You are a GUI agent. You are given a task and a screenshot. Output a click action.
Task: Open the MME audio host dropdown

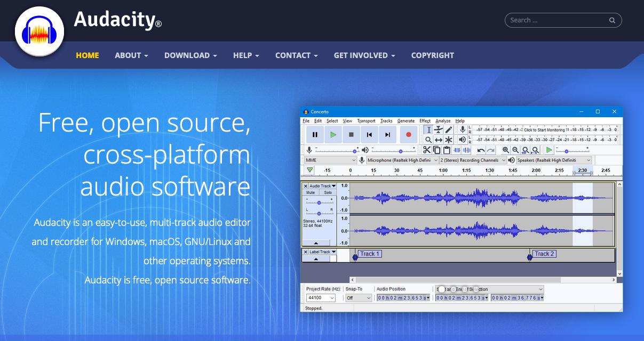click(330, 160)
